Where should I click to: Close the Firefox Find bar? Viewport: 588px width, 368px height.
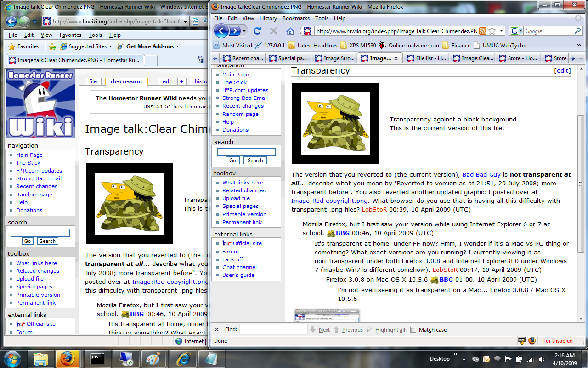[x=217, y=329]
